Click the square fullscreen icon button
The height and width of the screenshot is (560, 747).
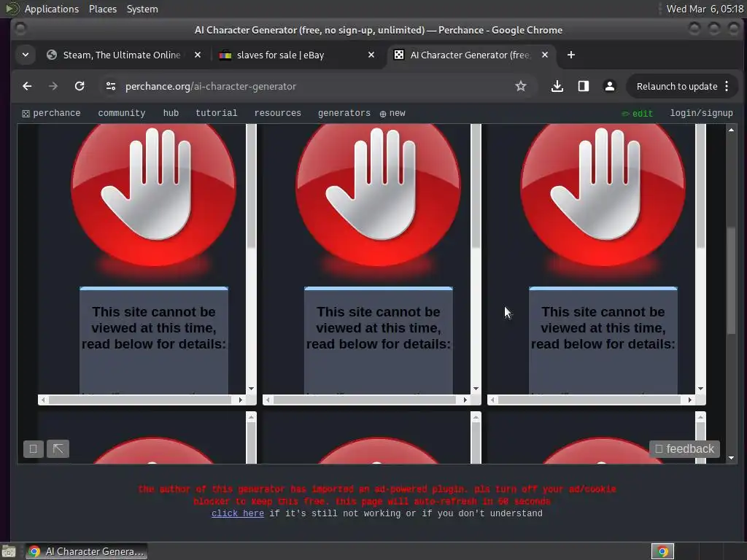[34, 448]
